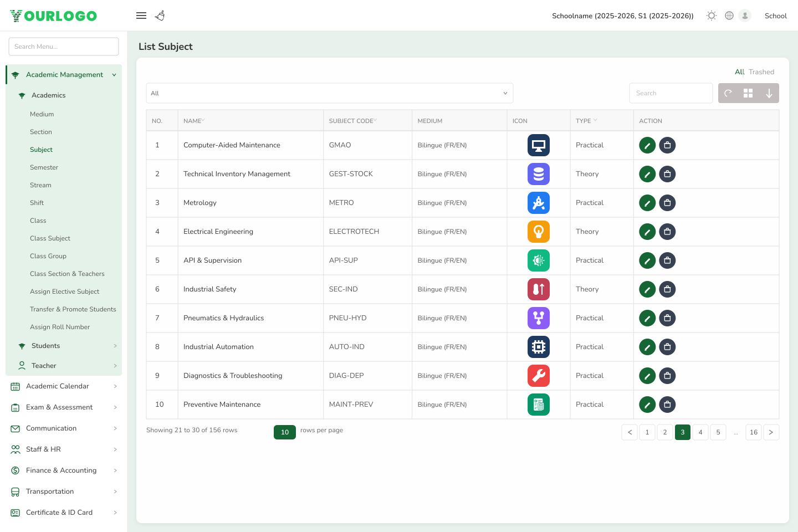Click the chip icon for AUTO-IND
The image size is (798, 532).
[x=539, y=347]
